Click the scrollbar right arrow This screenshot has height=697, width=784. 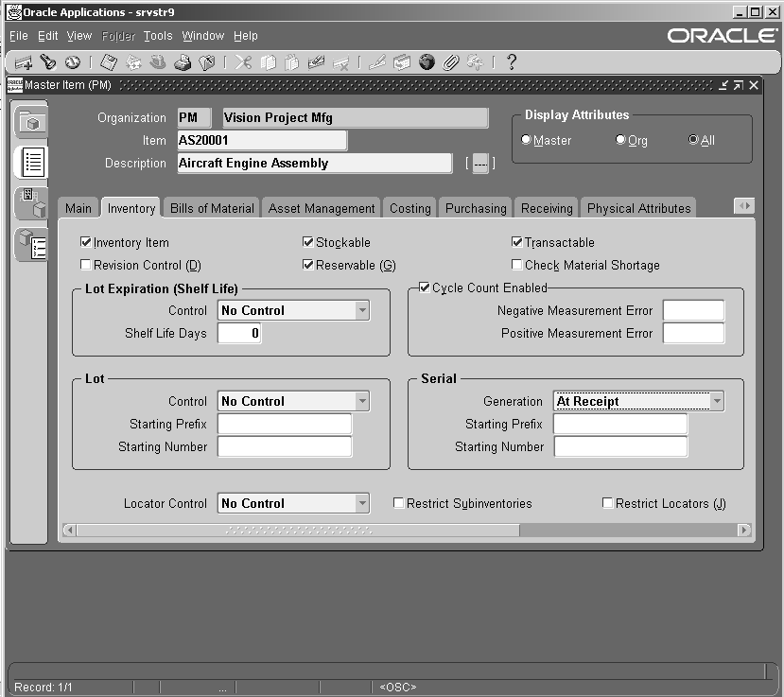tap(744, 530)
